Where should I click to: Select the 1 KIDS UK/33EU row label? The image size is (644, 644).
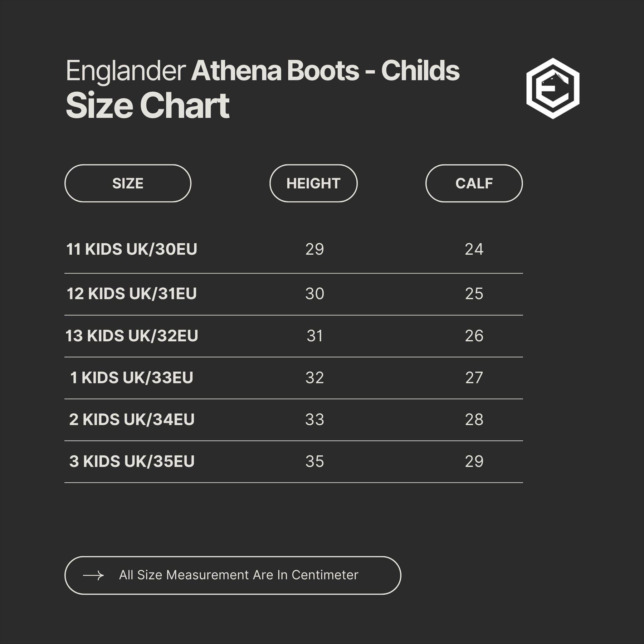tap(132, 378)
